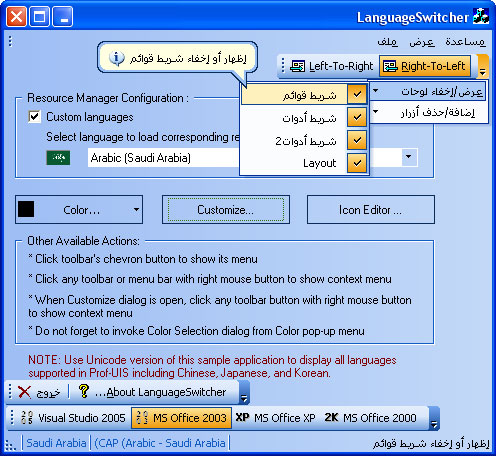The height and width of the screenshot is (460, 501).
Task: Select the MS Office 2003 theme
Action: tap(182, 418)
